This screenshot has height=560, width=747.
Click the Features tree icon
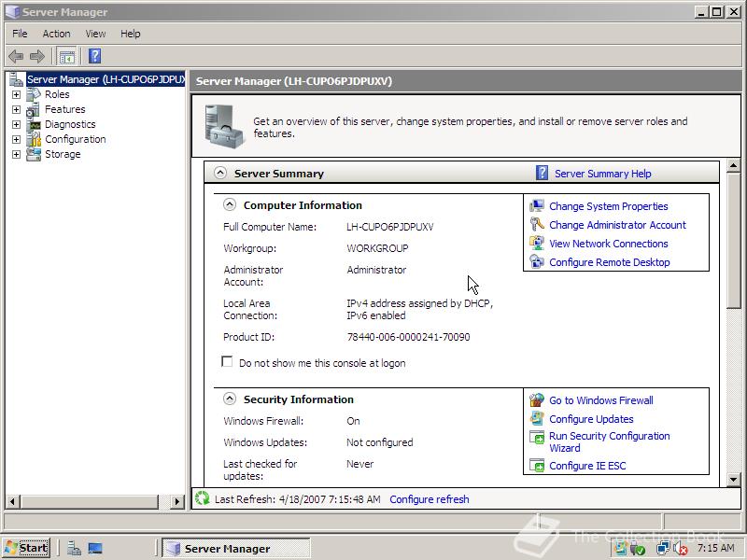tap(34, 109)
